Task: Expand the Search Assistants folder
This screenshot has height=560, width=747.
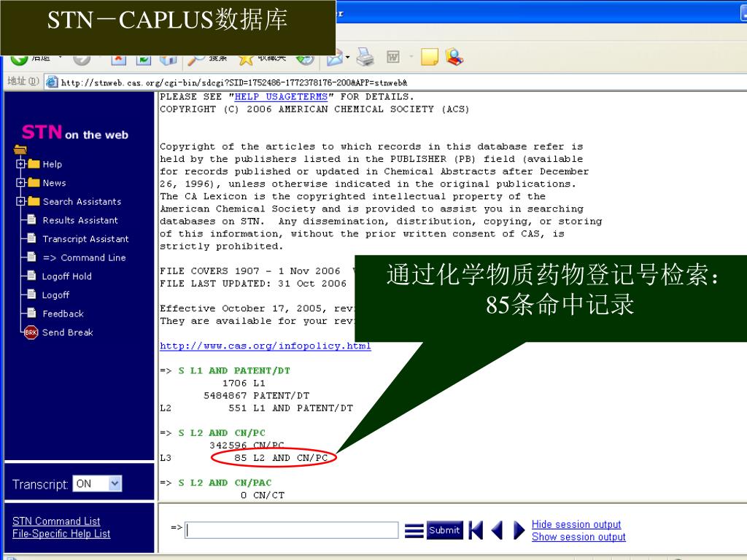Action: pos(20,201)
